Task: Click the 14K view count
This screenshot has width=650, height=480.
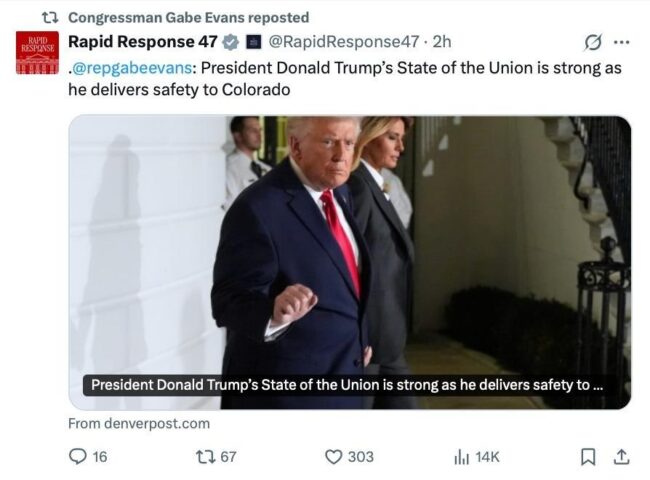Action: 487,457
